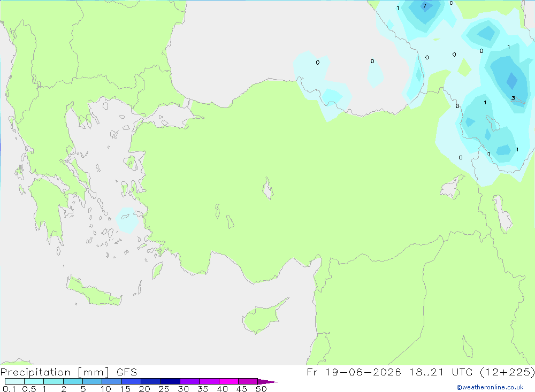The image size is (535, 392).
Task: Click the 15–20 mm legend color box
Action: [131, 381]
